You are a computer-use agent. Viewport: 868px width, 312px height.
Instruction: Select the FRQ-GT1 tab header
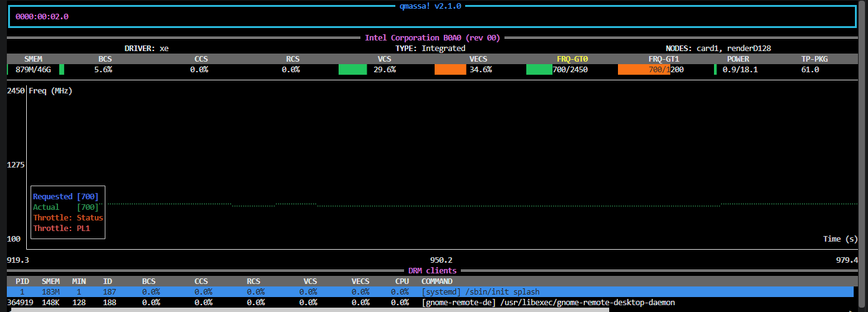click(x=663, y=59)
